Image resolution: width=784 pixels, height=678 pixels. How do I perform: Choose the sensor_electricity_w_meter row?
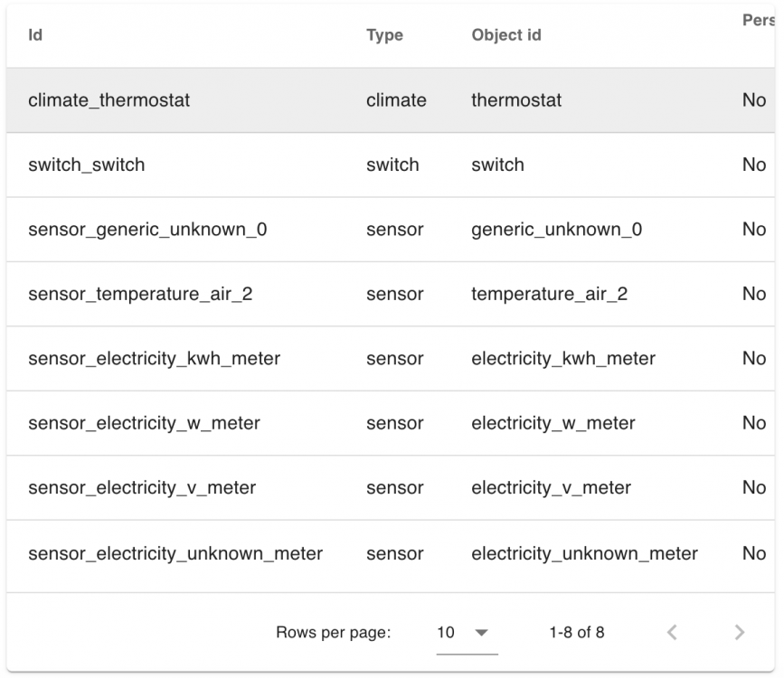[x=144, y=423]
